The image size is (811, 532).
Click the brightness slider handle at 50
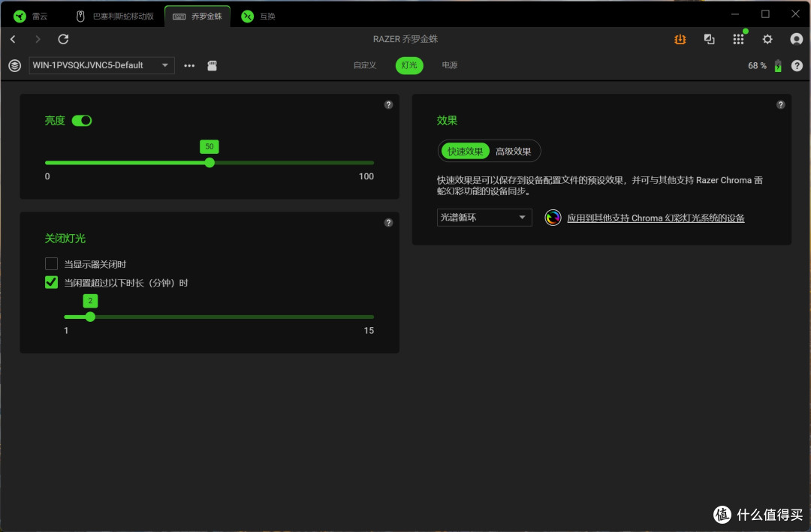point(210,163)
